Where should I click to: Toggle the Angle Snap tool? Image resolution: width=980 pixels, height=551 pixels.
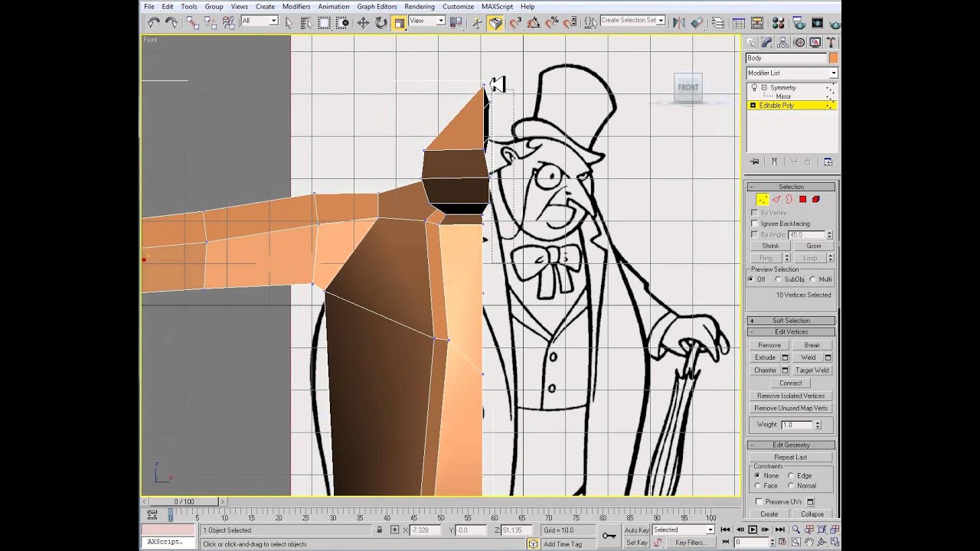[x=534, y=23]
